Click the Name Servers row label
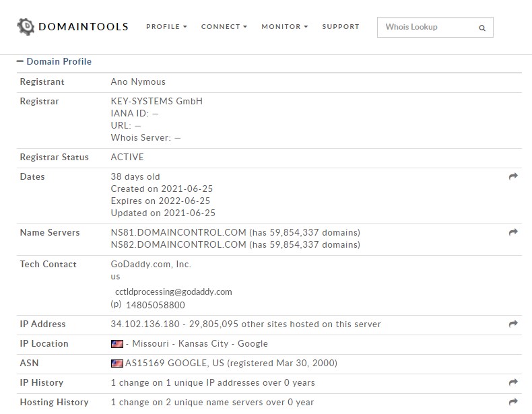 pos(50,232)
